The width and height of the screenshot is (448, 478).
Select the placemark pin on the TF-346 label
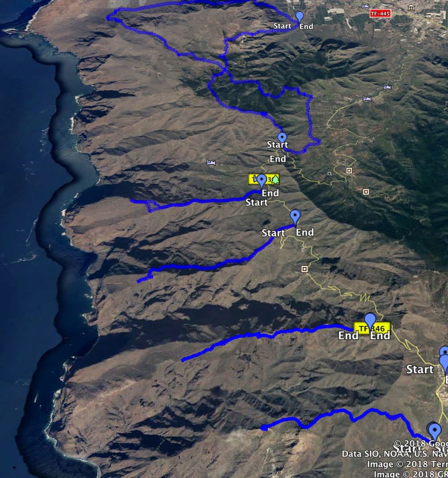point(370,323)
